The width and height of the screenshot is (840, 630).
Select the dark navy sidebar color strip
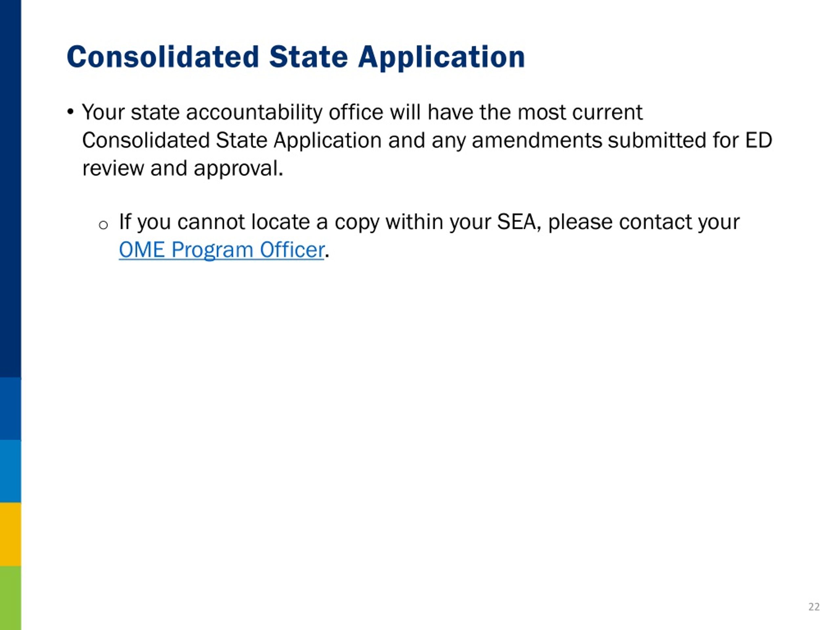tap(10, 189)
